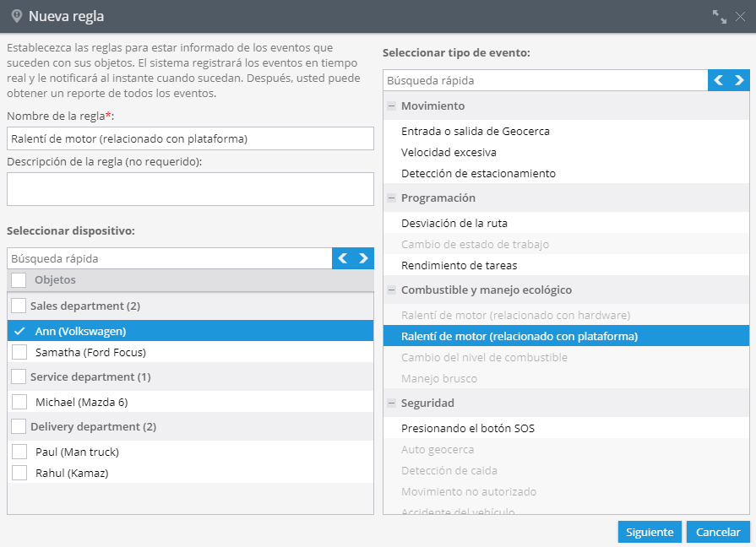Click previous arrow in event type search

click(x=718, y=80)
